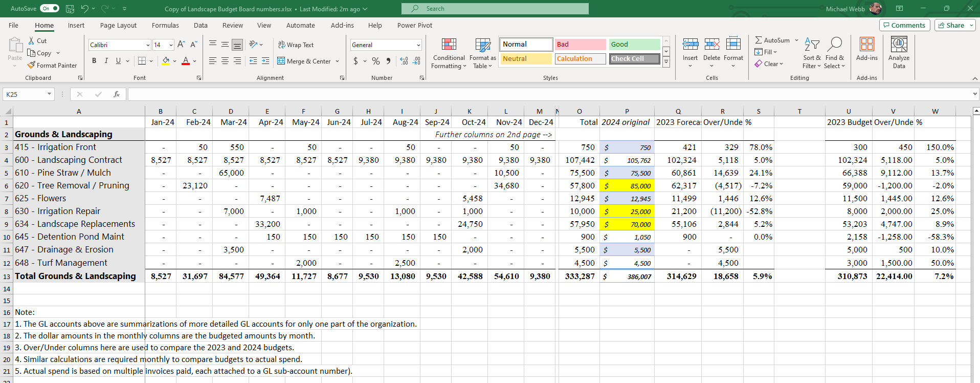The width and height of the screenshot is (980, 383).
Task: Click Center alignment icon
Action: [x=225, y=61]
